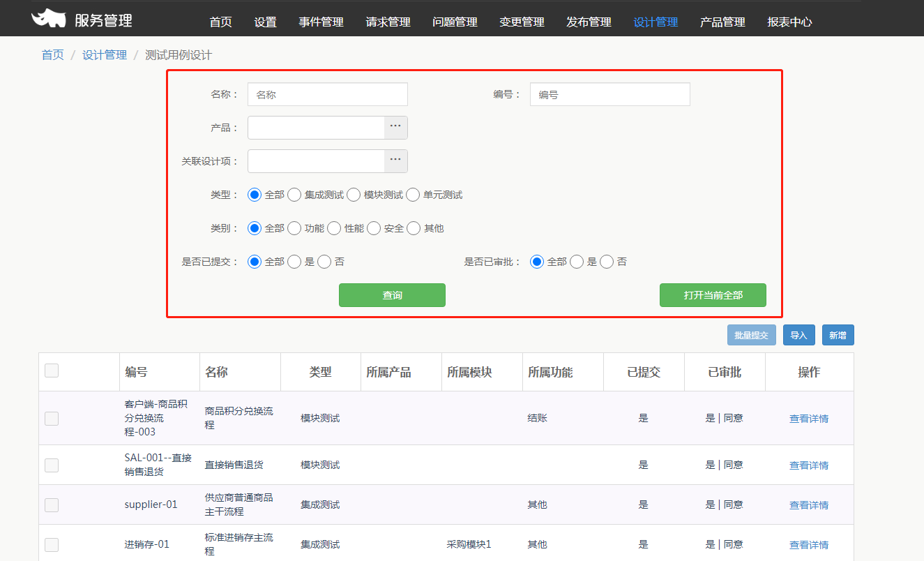Select 类别 radio option 性能
This screenshot has height=561, width=924.
[334, 228]
